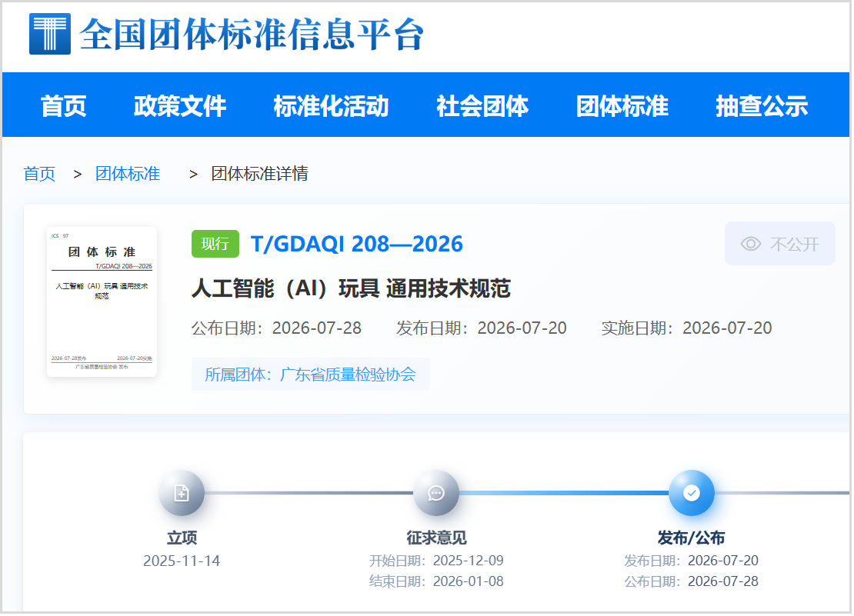Screen dimensions: 854x616
Task: Click the 公布日期 2026-07-28 text
Action: 277,328
